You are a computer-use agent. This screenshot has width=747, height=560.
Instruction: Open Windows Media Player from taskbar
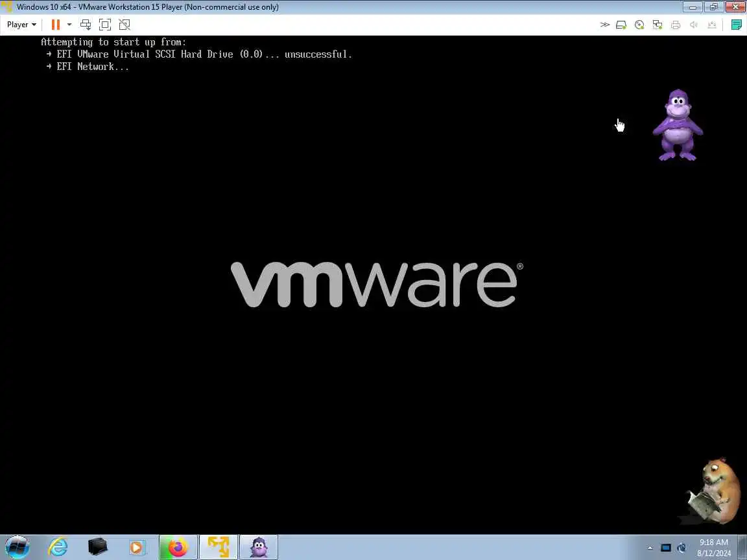pos(136,547)
